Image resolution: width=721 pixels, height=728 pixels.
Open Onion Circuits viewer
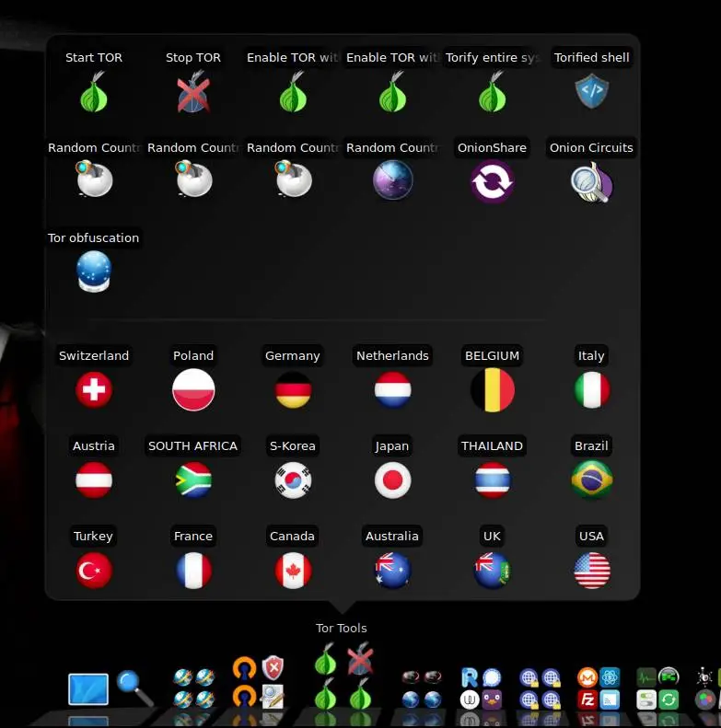pyautogui.click(x=591, y=182)
